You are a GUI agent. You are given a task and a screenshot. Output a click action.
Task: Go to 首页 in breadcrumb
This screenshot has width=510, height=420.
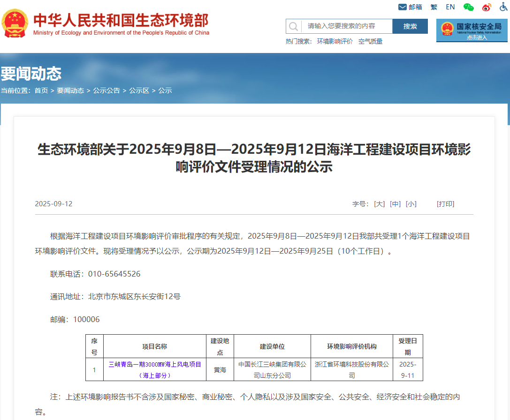point(41,90)
